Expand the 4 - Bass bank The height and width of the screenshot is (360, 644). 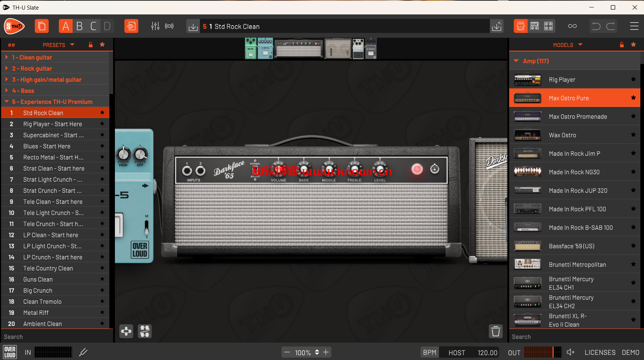point(55,91)
